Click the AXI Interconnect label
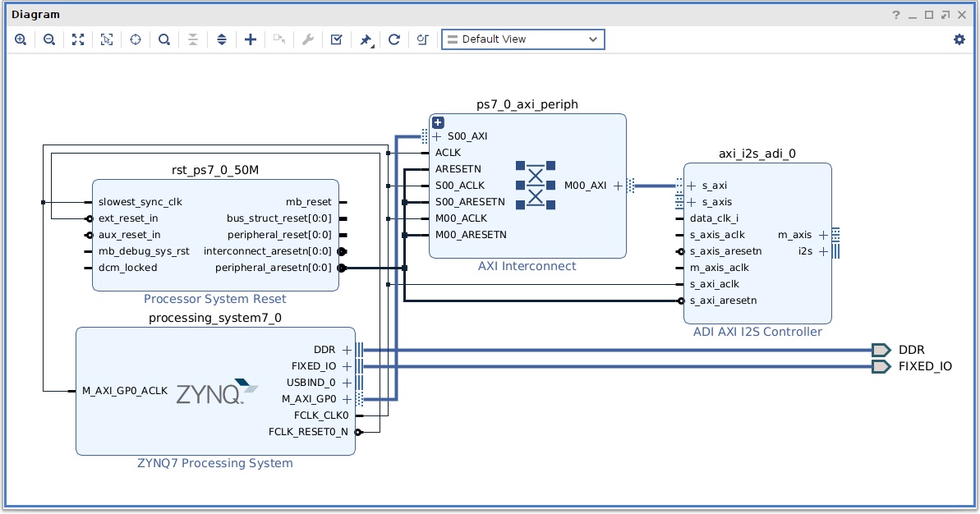This screenshot has height=514, width=980. point(527,266)
